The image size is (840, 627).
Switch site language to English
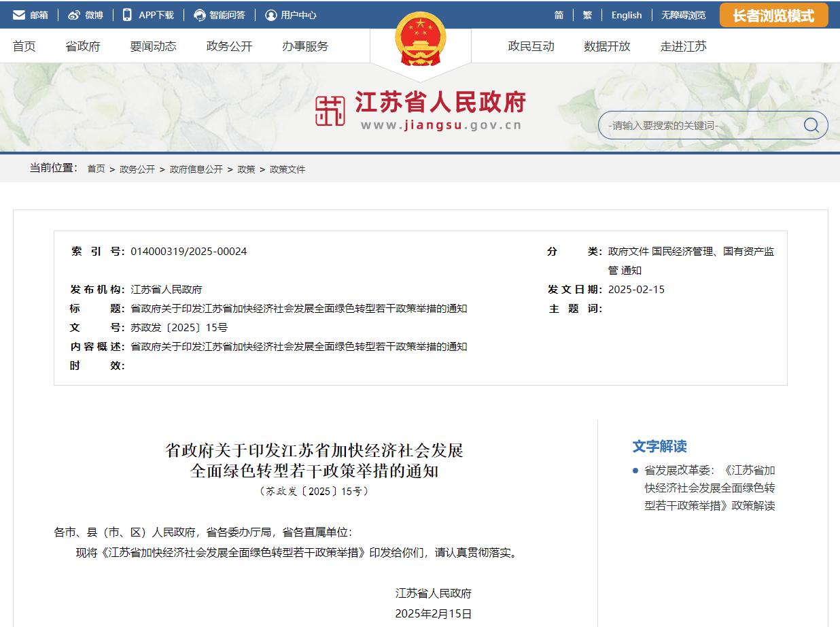[x=626, y=15]
